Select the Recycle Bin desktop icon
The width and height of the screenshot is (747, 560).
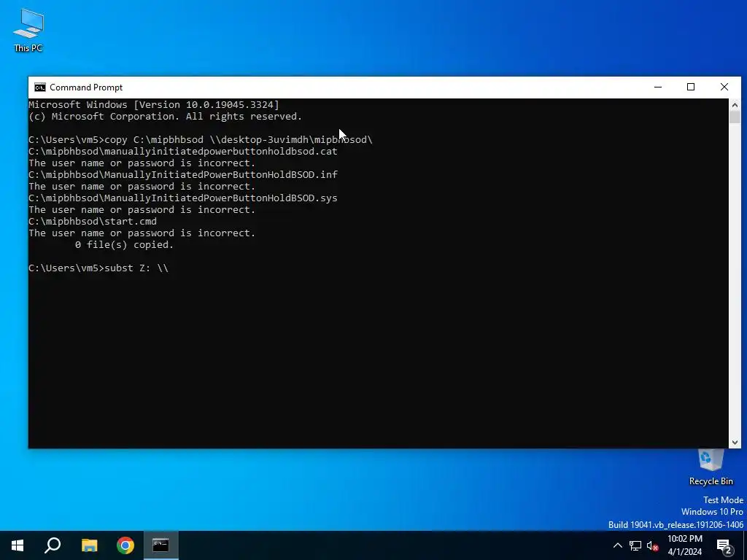pyautogui.click(x=711, y=467)
